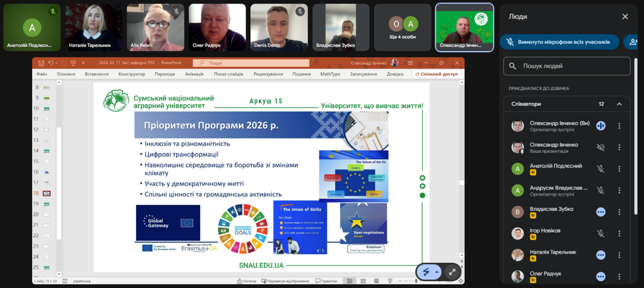Open the annotation pen tool options arrow

tap(437, 272)
